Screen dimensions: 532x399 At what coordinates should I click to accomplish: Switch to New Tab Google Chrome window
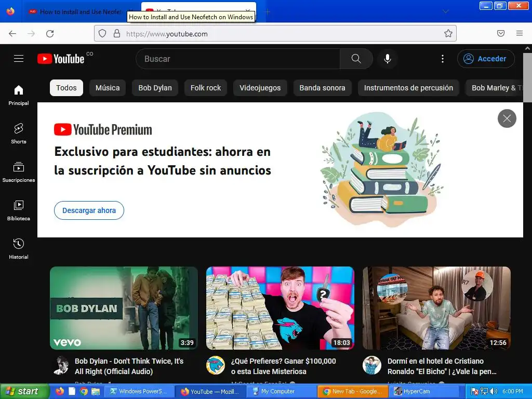353,391
